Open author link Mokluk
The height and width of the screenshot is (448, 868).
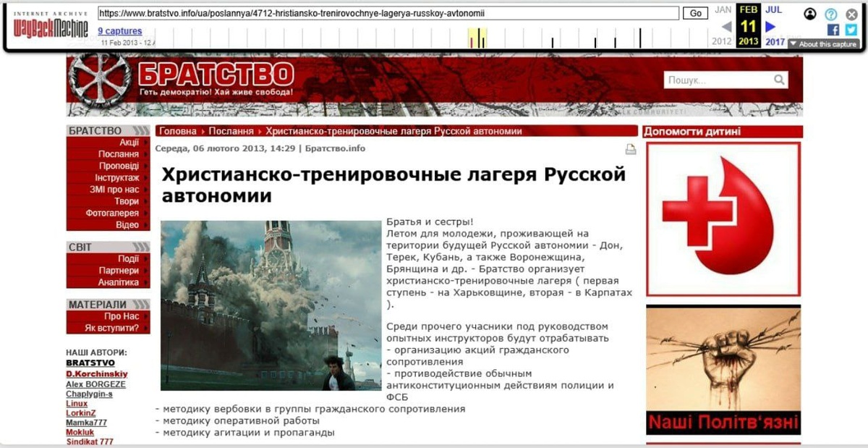pos(80,432)
